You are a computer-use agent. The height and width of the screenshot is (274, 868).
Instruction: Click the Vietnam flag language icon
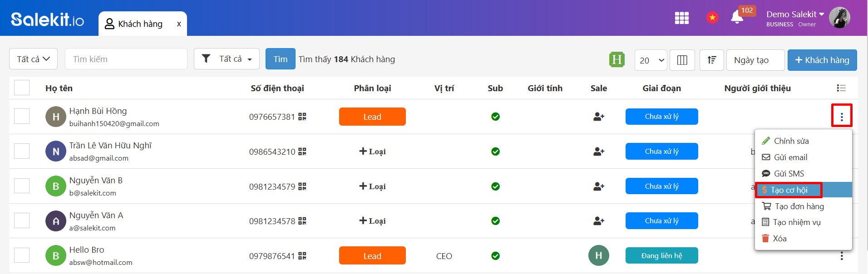[x=712, y=18]
